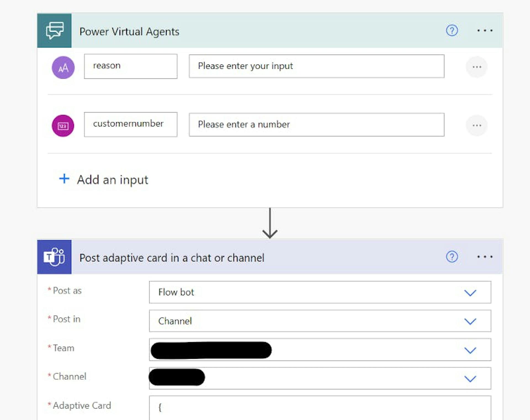Edit the reason input name field
The height and width of the screenshot is (420, 530).
pyautogui.click(x=131, y=66)
